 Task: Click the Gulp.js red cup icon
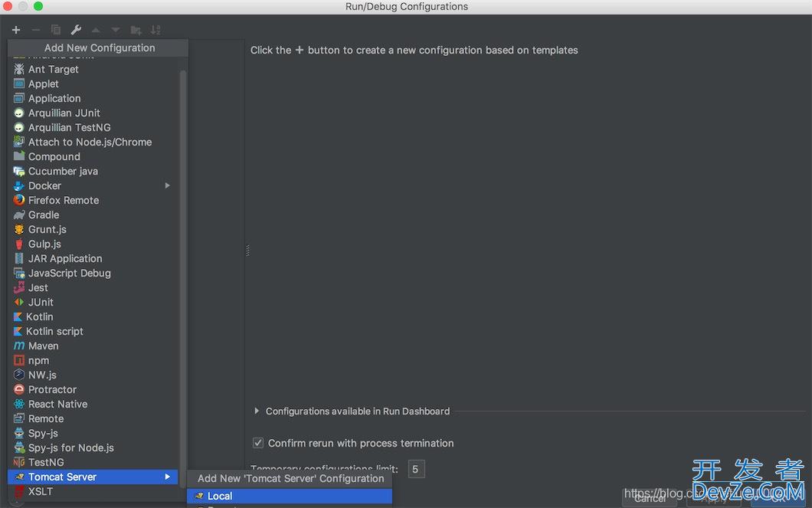coord(19,244)
